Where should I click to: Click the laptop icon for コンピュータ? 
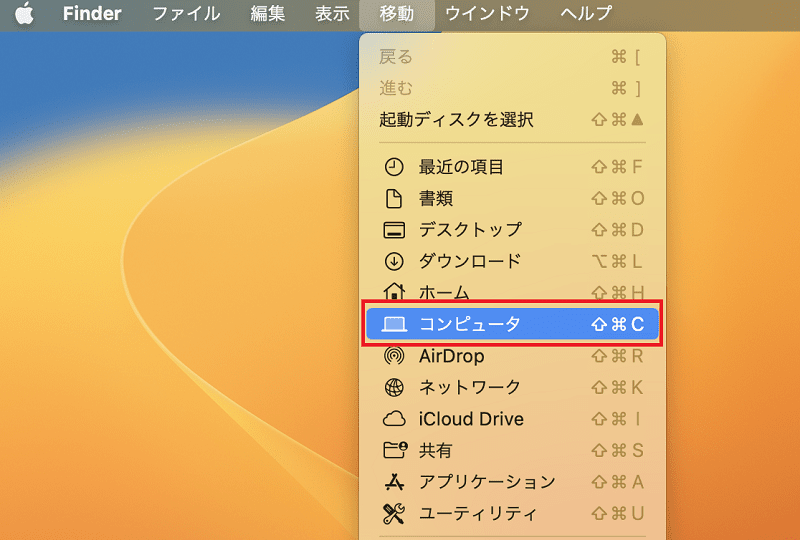[394, 324]
